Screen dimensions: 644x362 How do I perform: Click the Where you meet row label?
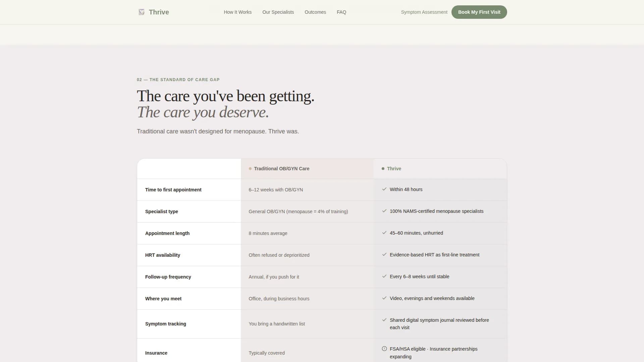click(163, 299)
